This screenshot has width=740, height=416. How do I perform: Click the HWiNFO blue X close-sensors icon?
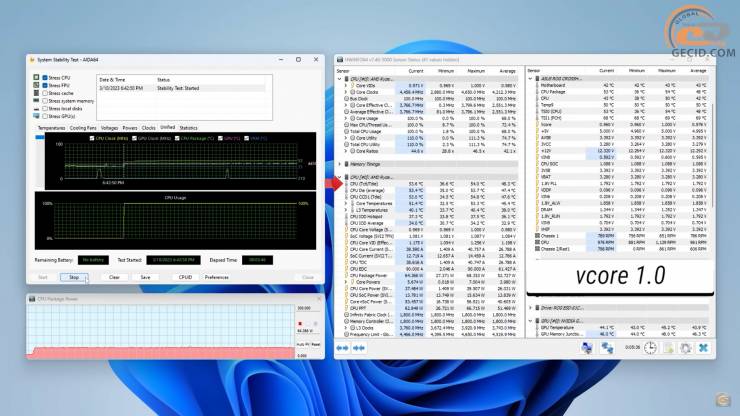tap(704, 348)
